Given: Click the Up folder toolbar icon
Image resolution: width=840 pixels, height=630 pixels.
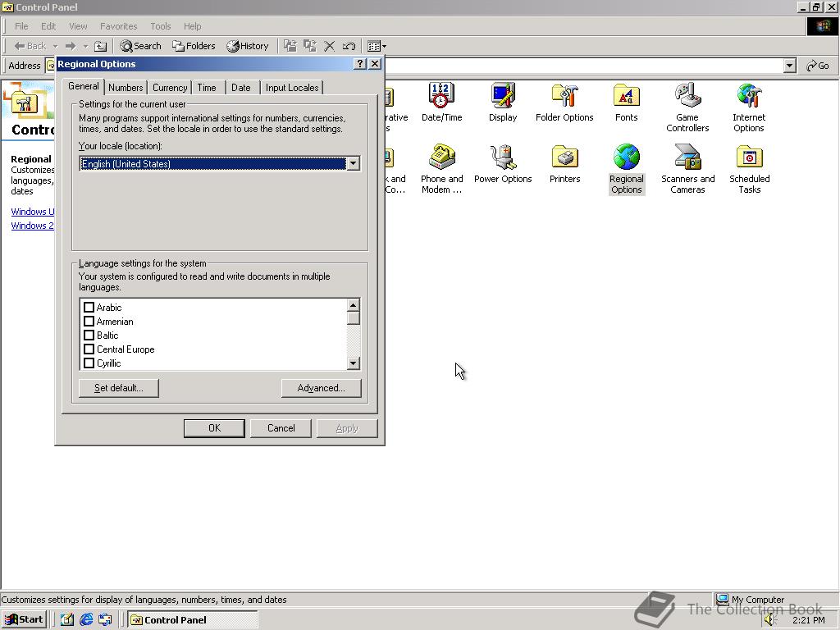Looking at the screenshot, I should click(100, 46).
